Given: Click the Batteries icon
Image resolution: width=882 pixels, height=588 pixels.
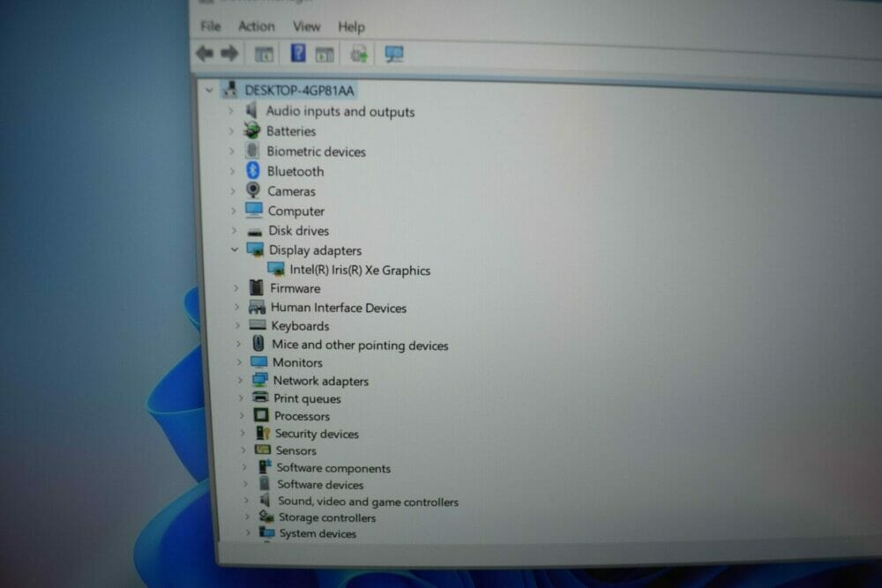Looking at the screenshot, I should tap(252, 130).
